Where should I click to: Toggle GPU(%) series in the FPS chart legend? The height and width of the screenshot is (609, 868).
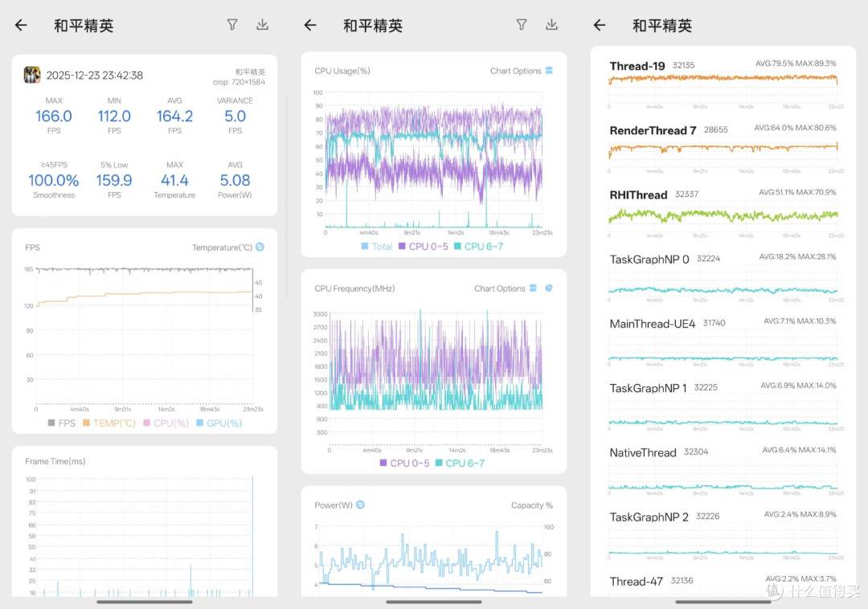click(219, 423)
